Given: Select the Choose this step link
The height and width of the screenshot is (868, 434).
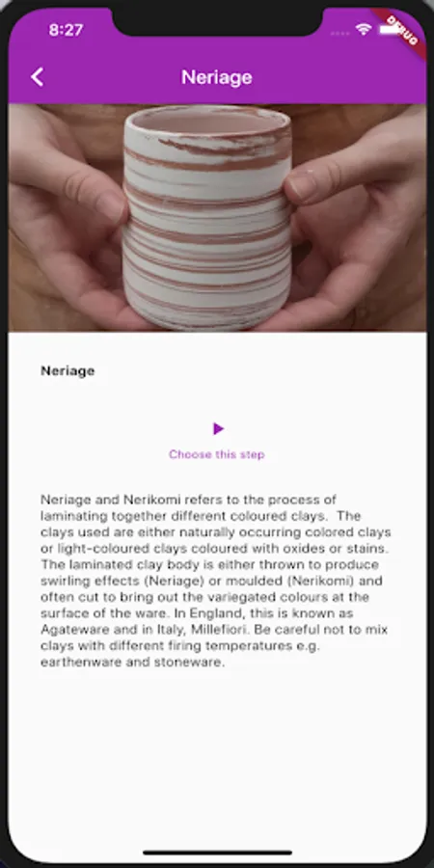Looking at the screenshot, I should coord(217,454).
